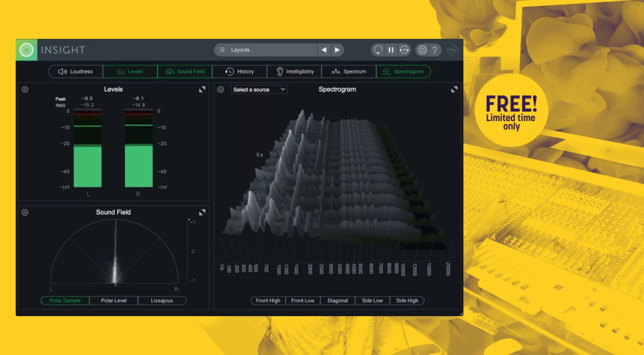Switch to Lissajous display mode
This screenshot has width=644, height=355.
(162, 300)
